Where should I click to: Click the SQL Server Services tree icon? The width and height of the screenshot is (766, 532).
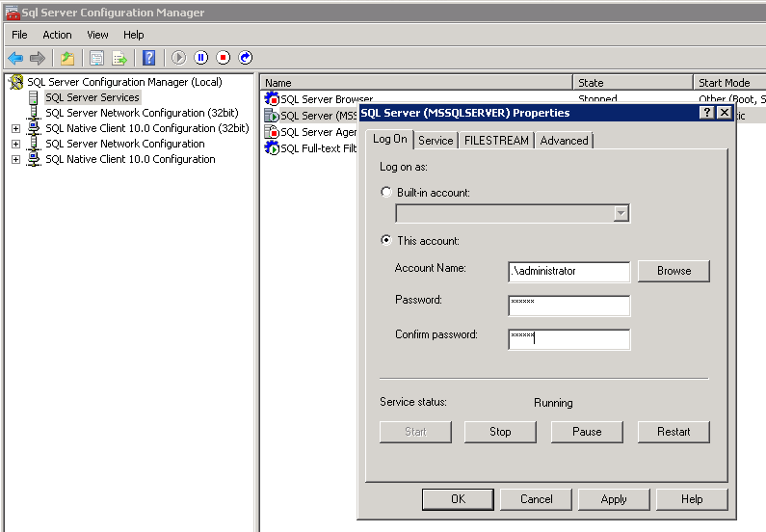[33, 97]
